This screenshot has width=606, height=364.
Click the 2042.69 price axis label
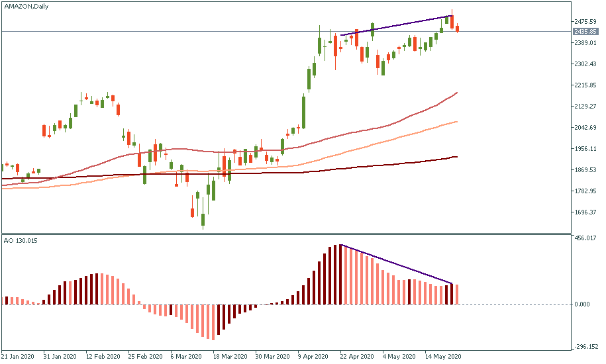pos(585,128)
